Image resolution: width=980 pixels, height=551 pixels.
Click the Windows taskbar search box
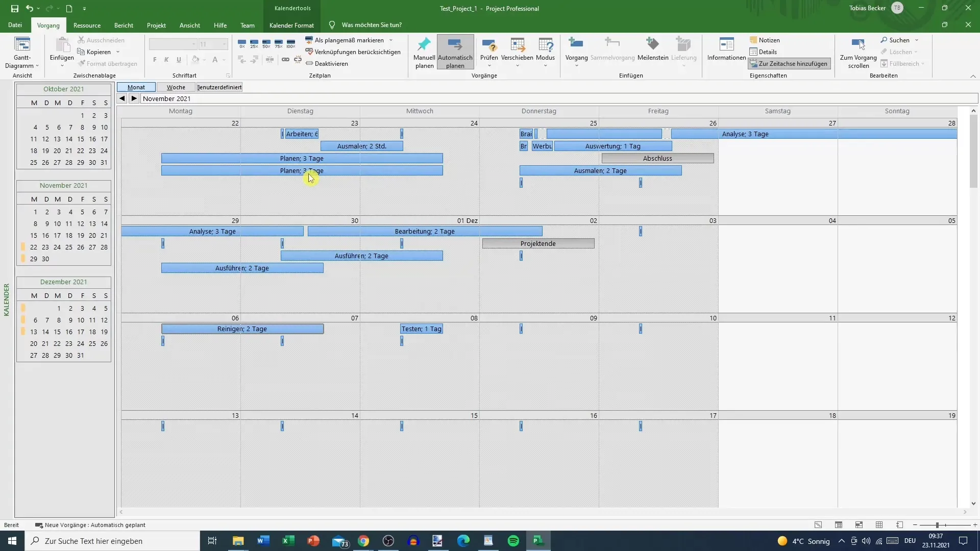pos(112,541)
